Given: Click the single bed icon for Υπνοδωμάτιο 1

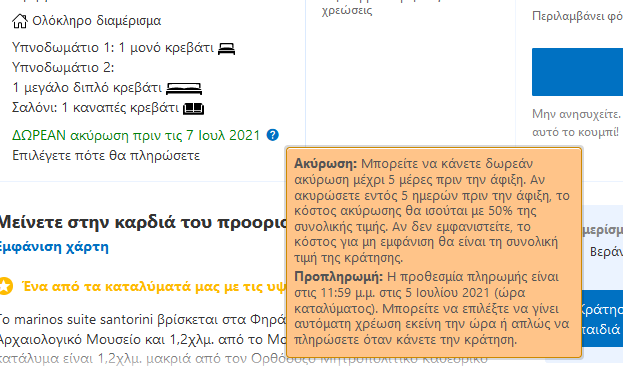Looking at the screenshot, I should click(x=226, y=48).
